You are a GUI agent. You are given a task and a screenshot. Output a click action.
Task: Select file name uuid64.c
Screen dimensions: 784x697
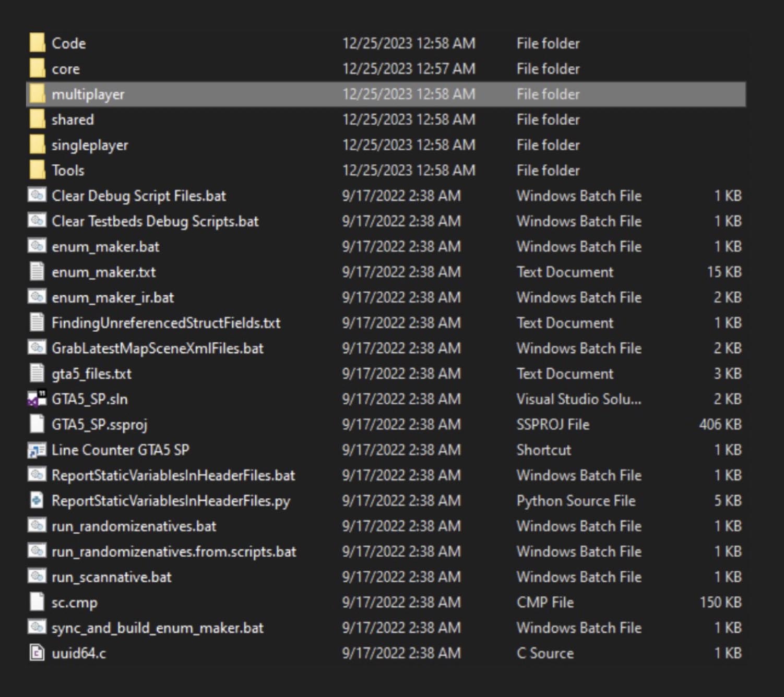click(79, 653)
